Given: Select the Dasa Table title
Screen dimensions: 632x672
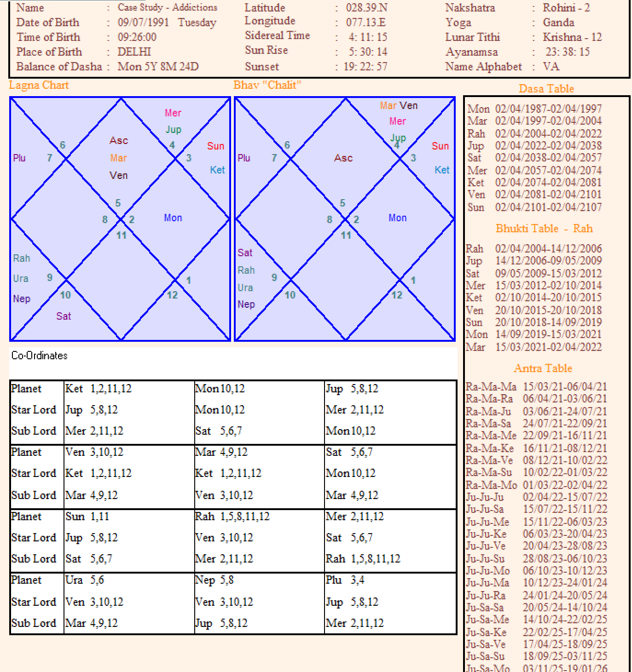Looking at the screenshot, I should (546, 89).
